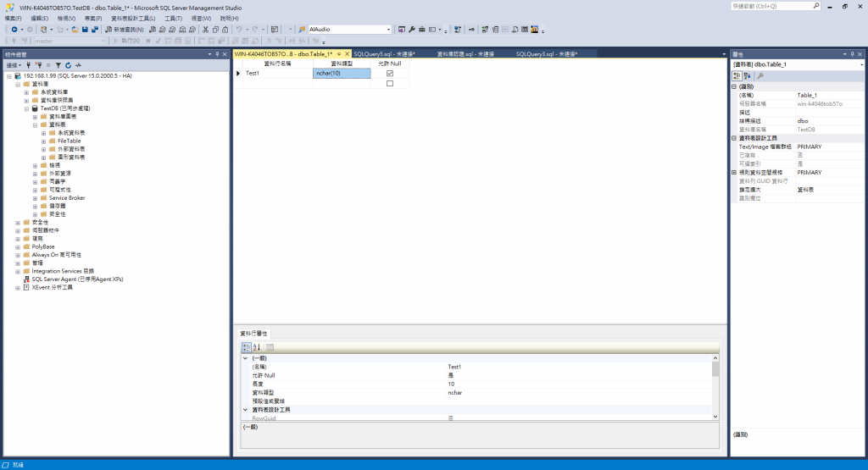Collapse the 192.168.1.99 server node

pos(9,76)
